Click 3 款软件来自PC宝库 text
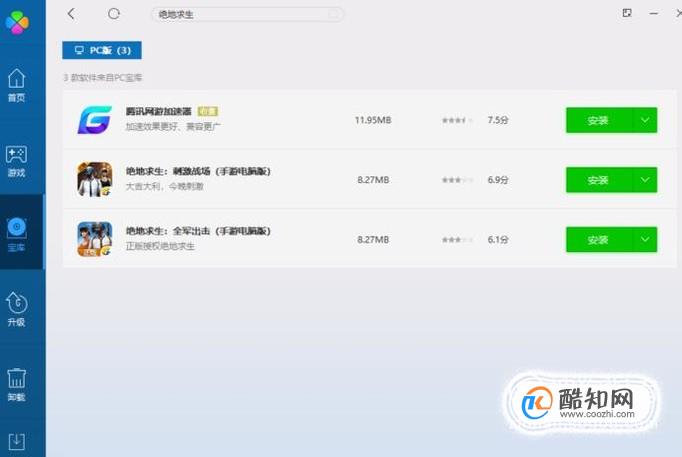 (x=103, y=77)
